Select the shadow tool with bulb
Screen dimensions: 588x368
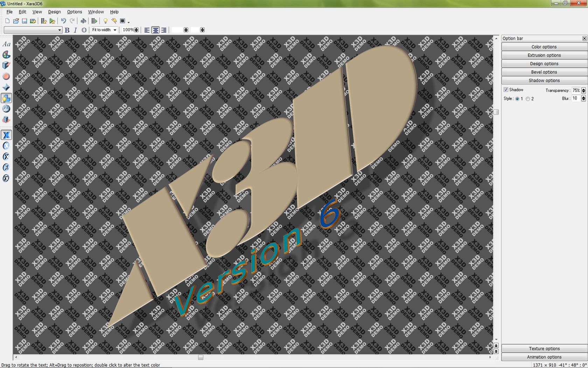(6, 98)
